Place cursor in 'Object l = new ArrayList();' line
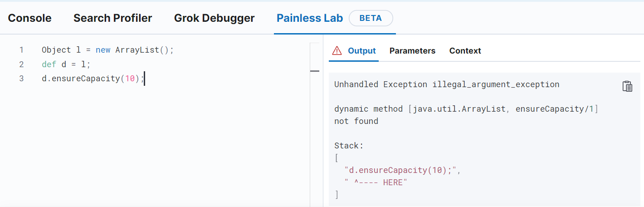 pyautogui.click(x=108, y=50)
